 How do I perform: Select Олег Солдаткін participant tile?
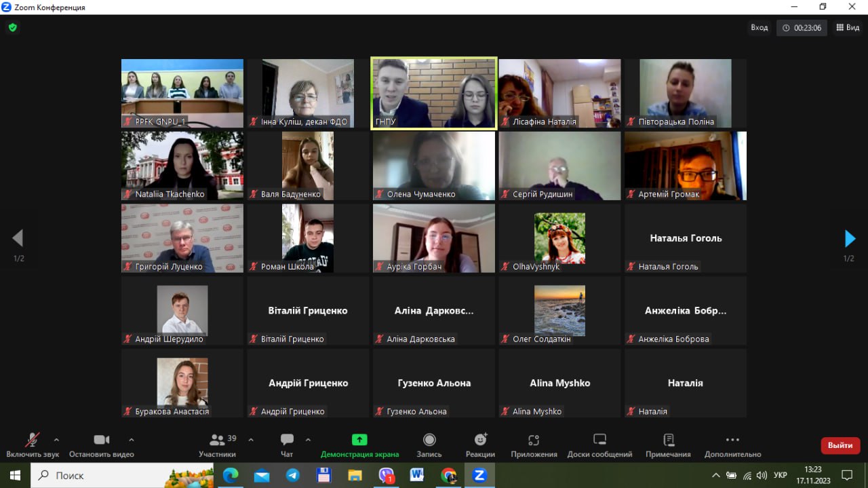[559, 311]
